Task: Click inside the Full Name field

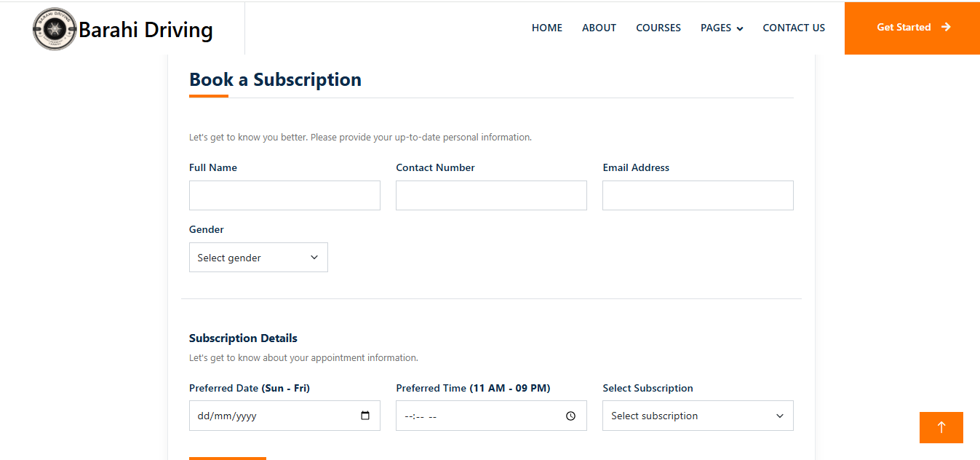Action: pyautogui.click(x=284, y=195)
